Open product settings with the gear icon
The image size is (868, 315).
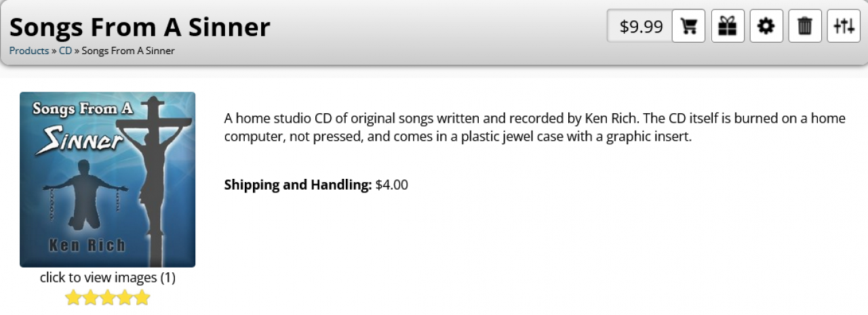pyautogui.click(x=766, y=26)
